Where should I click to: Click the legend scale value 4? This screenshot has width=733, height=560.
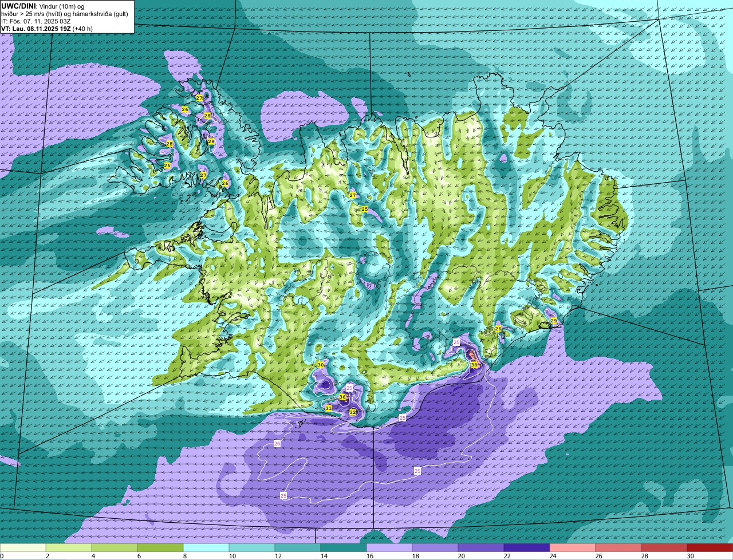coord(93,556)
